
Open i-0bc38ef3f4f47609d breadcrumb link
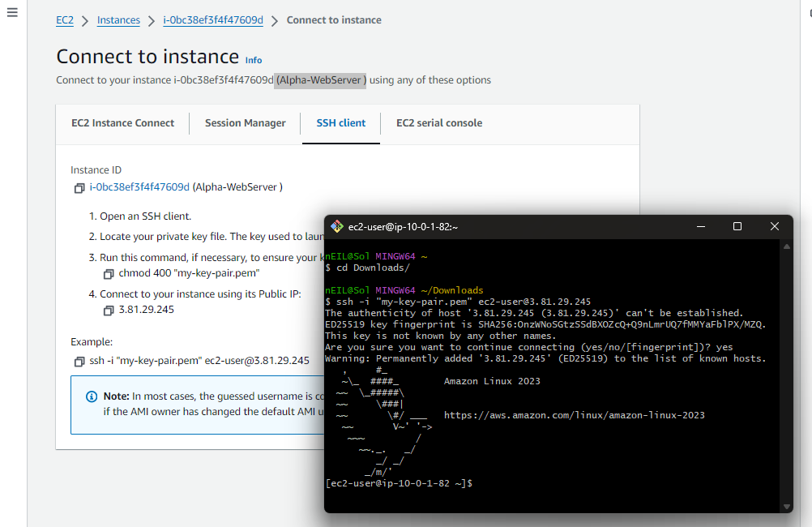[x=213, y=20]
